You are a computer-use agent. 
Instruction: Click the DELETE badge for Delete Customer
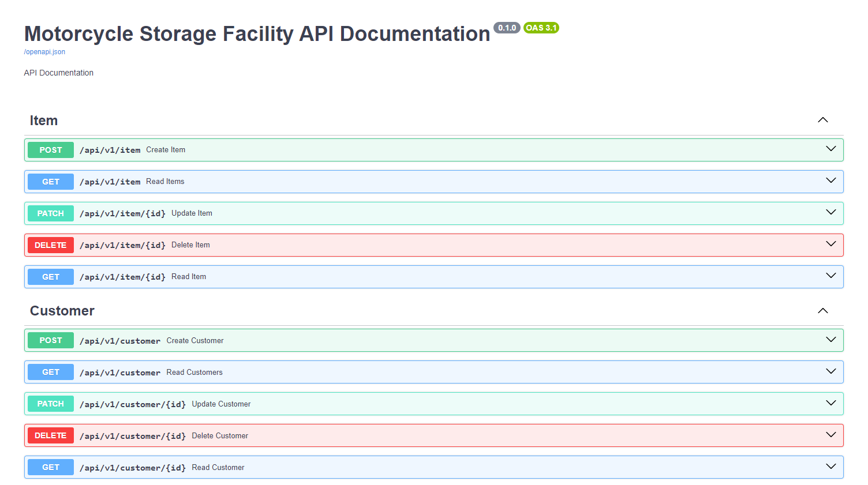point(51,435)
